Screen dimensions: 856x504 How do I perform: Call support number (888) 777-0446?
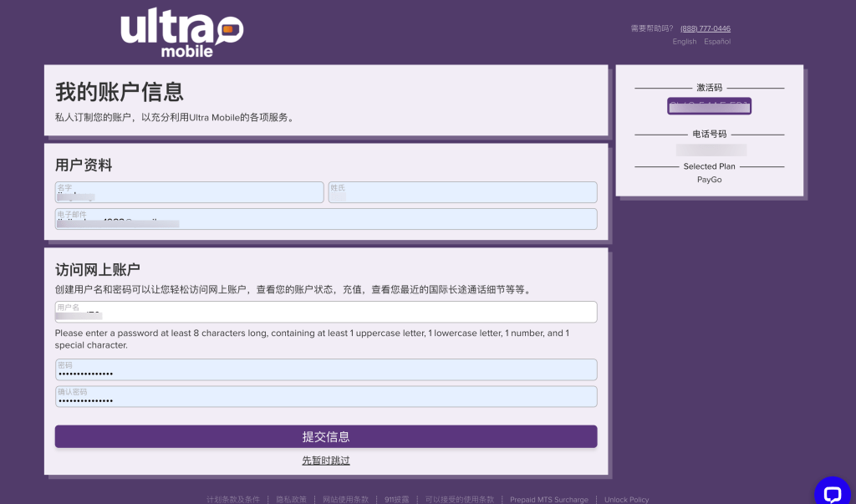click(x=706, y=28)
